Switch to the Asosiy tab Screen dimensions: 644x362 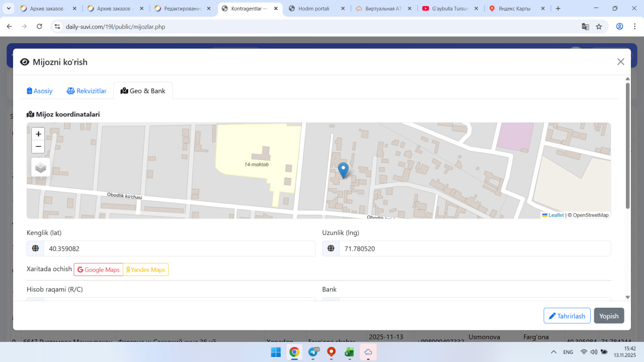40,91
